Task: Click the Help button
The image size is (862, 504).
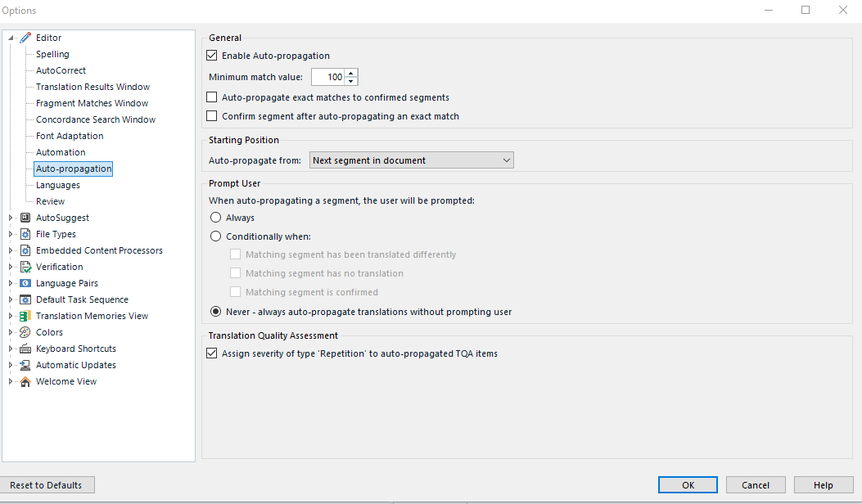Action: (x=824, y=484)
